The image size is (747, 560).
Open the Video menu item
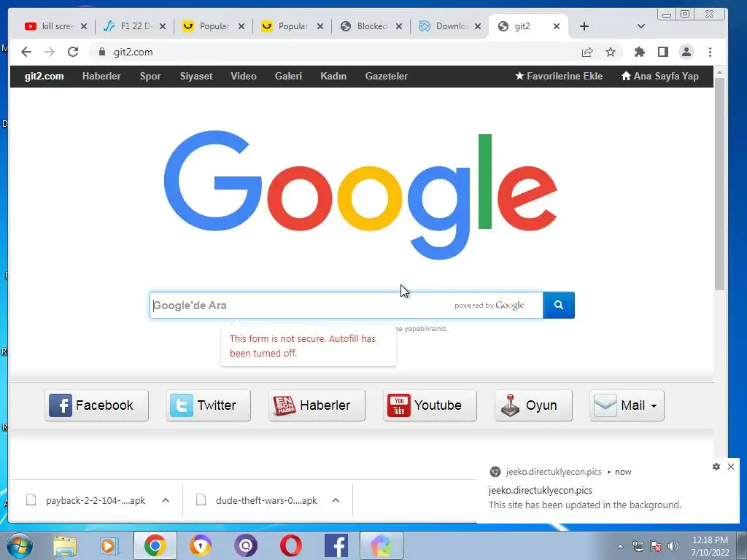tap(244, 76)
